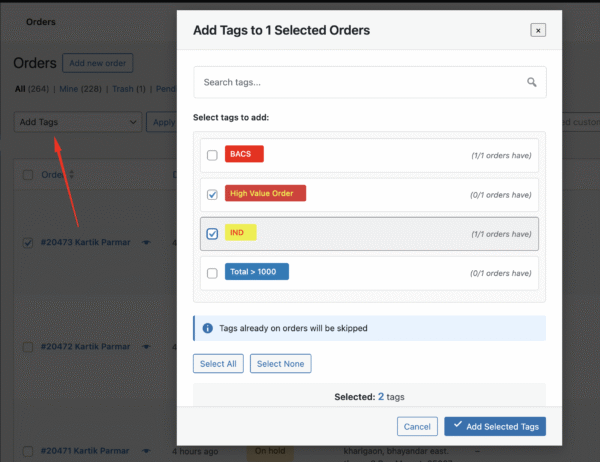
Task: Click the preview eye icon for order #20473
Action: 146,242
